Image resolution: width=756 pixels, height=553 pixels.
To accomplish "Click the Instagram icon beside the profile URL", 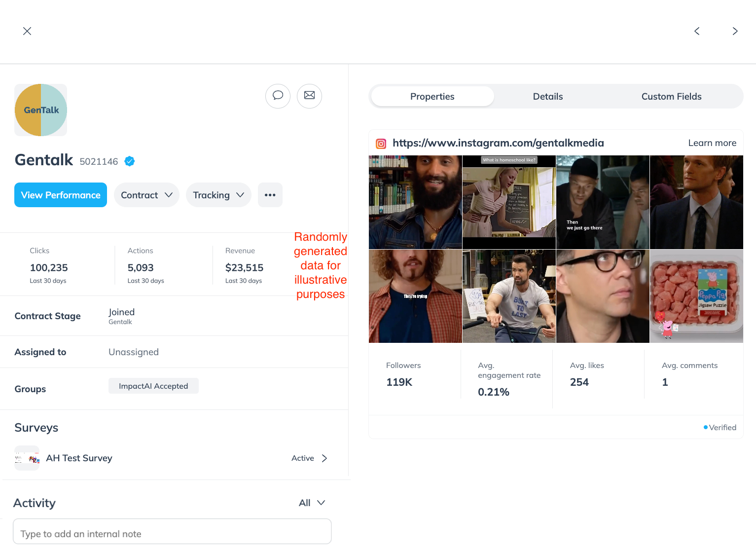I will (x=381, y=144).
